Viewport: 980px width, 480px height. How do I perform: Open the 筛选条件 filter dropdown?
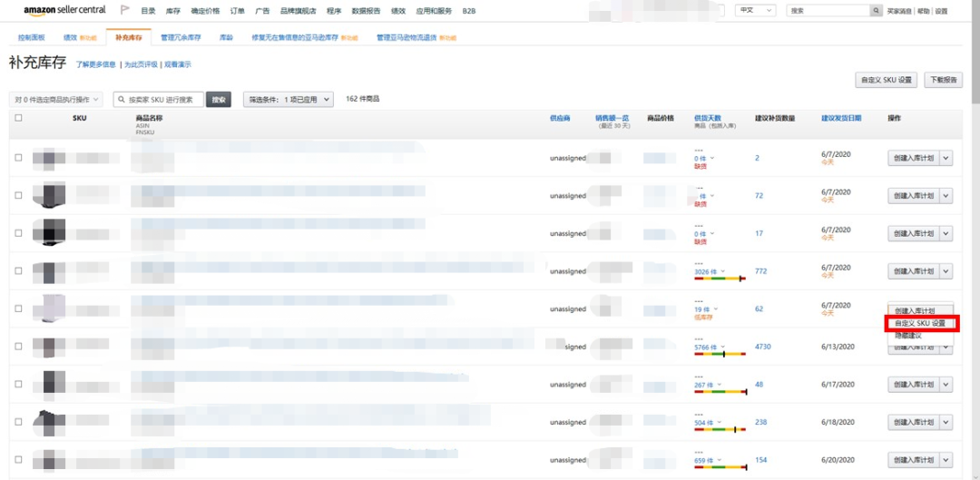click(x=288, y=100)
